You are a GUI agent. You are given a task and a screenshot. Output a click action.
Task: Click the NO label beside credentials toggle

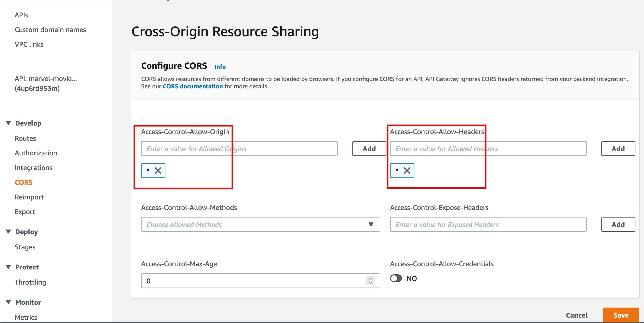tap(412, 278)
